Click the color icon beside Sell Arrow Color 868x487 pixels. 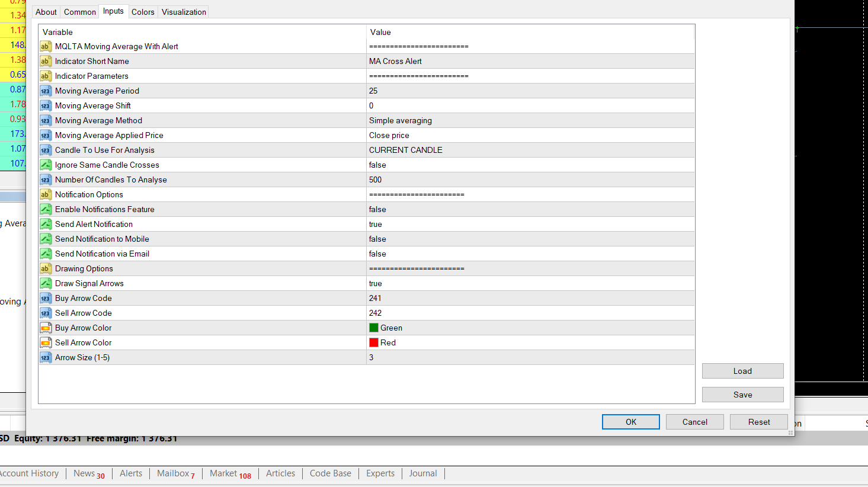click(46, 342)
